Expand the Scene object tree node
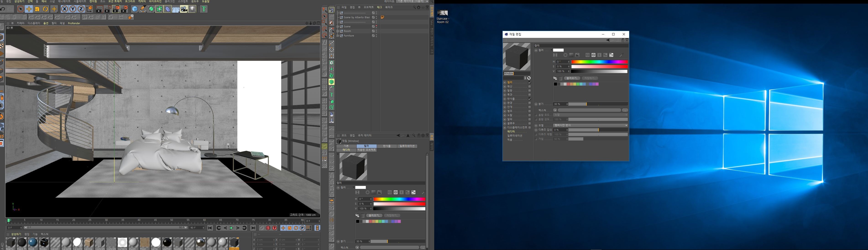868x250 pixels. point(338,26)
